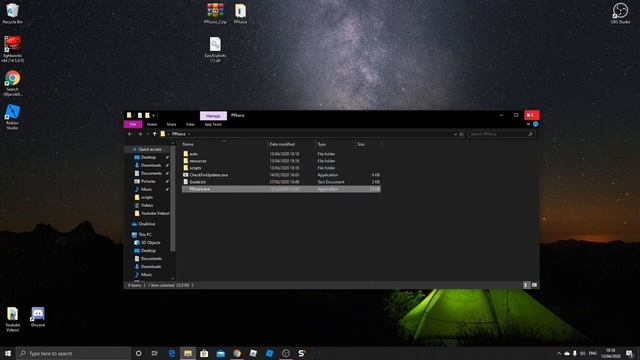This screenshot has height=360, width=640.
Task: Click the taskbar search box
Action: pos(73,353)
